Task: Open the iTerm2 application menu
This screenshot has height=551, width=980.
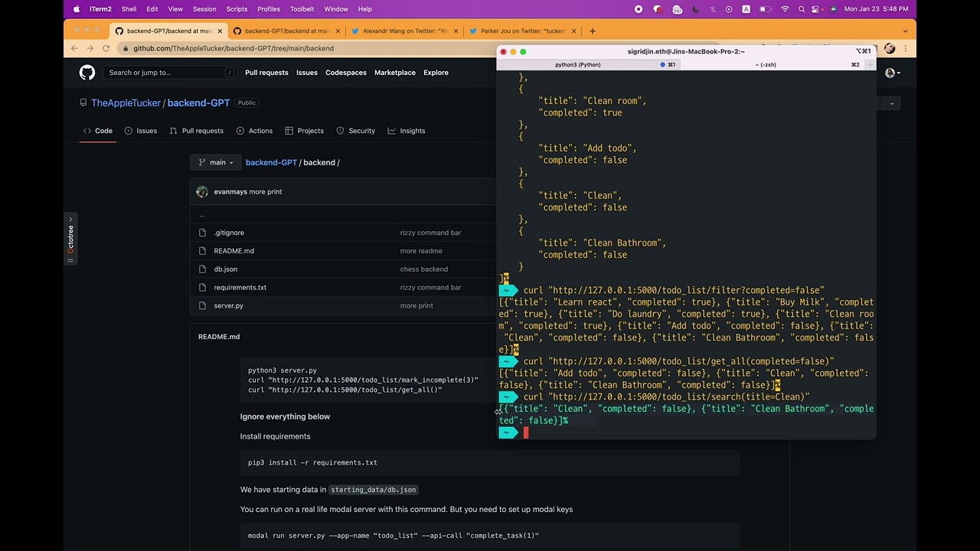Action: coord(100,9)
